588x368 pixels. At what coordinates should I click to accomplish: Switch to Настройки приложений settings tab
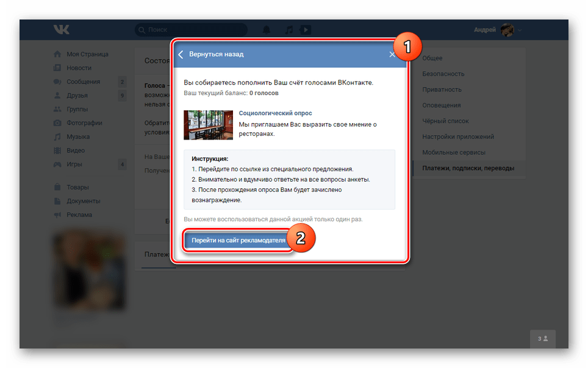click(x=458, y=137)
